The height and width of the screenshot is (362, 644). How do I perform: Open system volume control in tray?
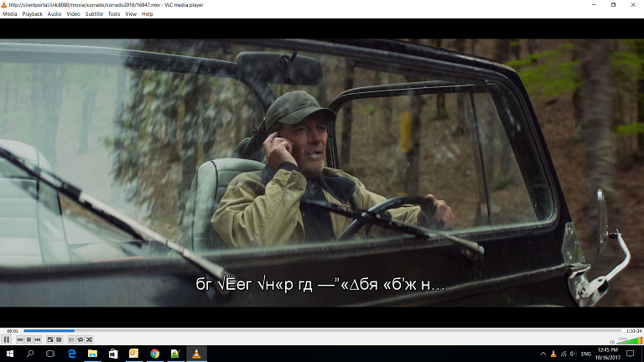[x=574, y=354]
